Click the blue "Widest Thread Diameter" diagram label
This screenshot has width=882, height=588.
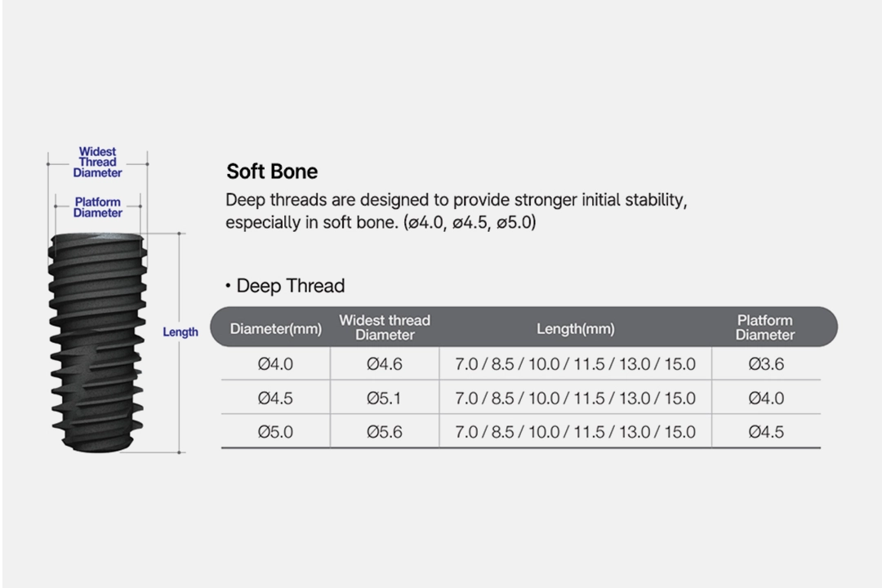[97, 162]
